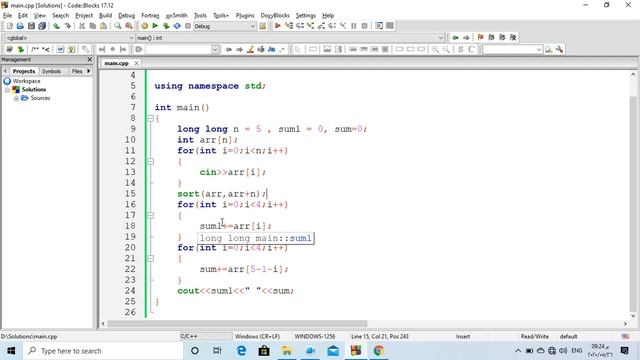The width and height of the screenshot is (640, 360).
Task: Undo last edit using the Undo icon
Action: click(56, 26)
